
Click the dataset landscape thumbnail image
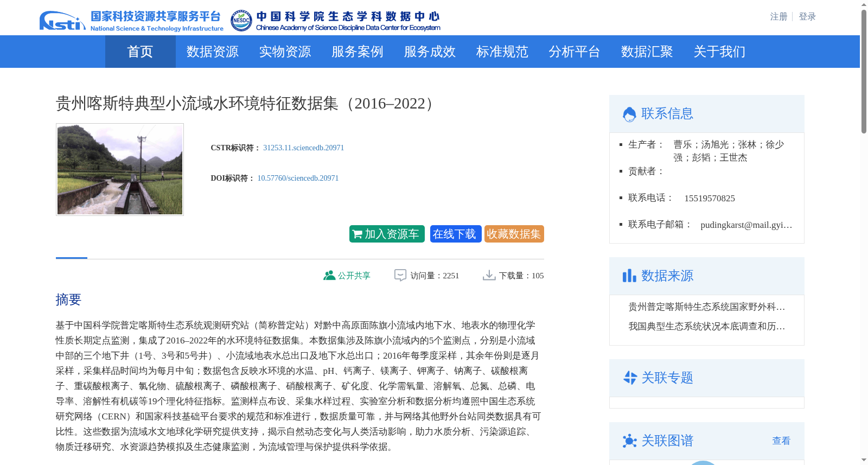click(x=120, y=169)
